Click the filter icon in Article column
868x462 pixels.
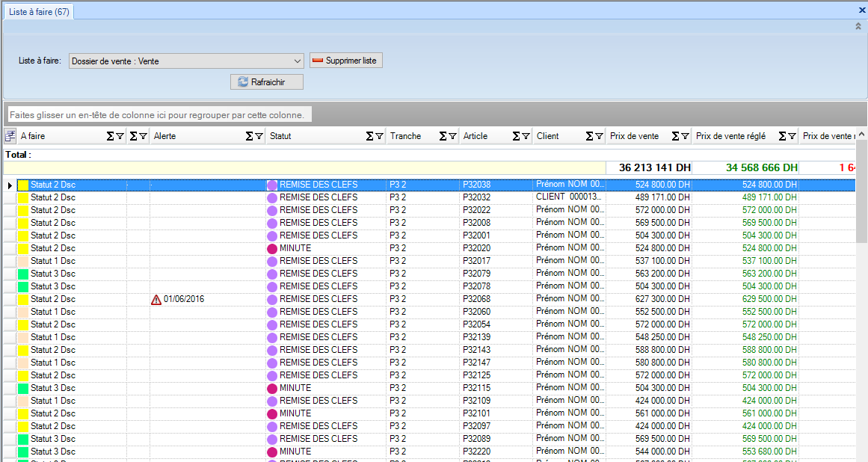(x=526, y=136)
